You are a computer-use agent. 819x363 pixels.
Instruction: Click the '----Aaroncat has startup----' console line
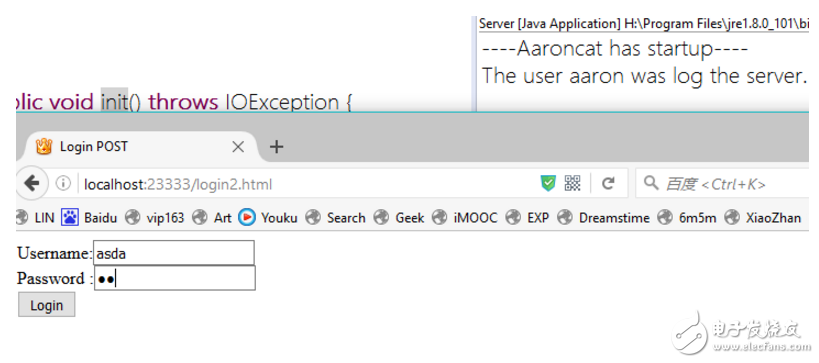pyautogui.click(x=615, y=49)
